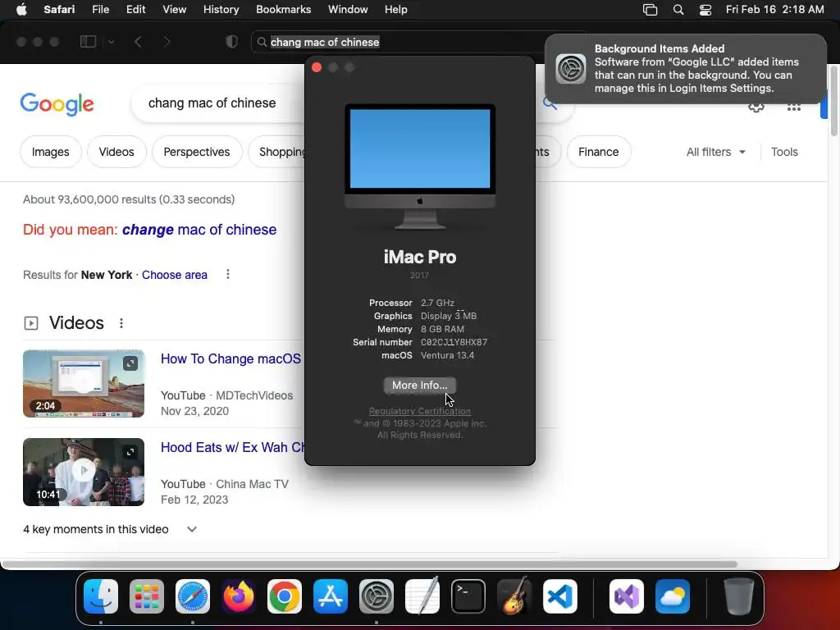The image size is (840, 630).
Task: Open the View menu
Action: pos(174,10)
